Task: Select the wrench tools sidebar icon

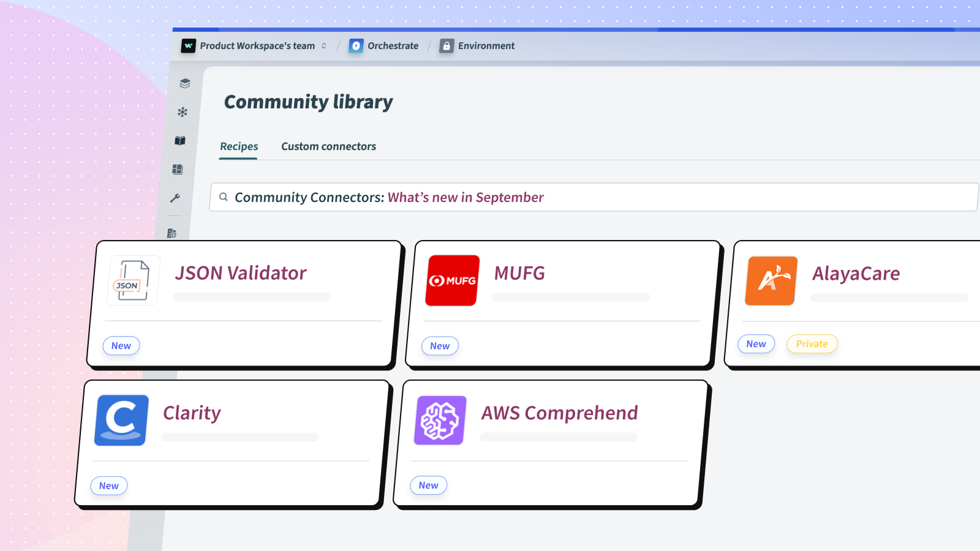Action: pos(175,198)
